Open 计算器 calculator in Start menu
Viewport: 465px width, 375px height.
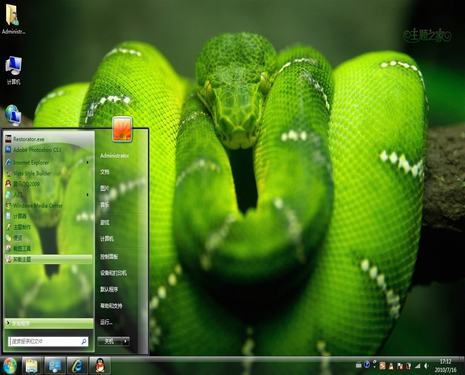point(49,216)
